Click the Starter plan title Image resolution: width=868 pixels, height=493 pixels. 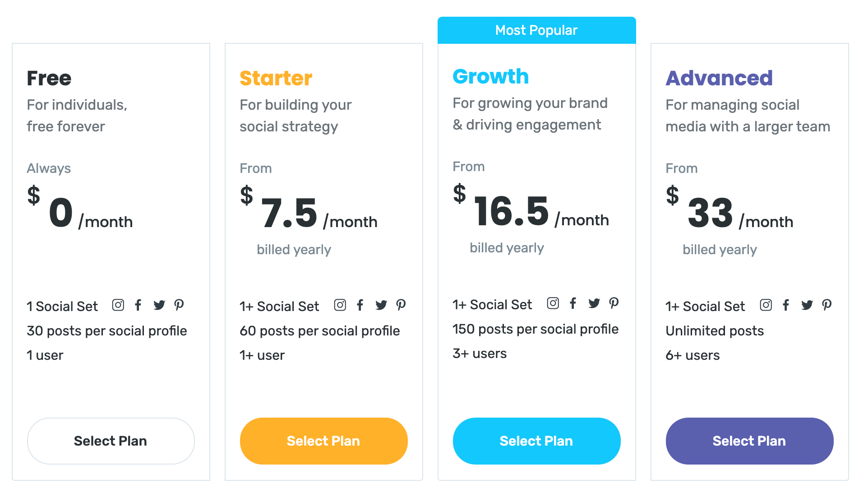(x=276, y=77)
